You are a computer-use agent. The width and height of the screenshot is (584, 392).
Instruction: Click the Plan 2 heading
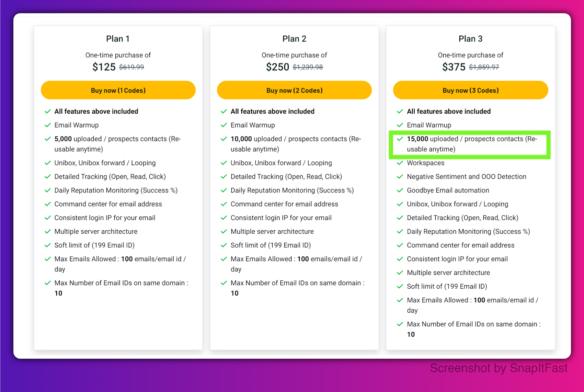(294, 39)
